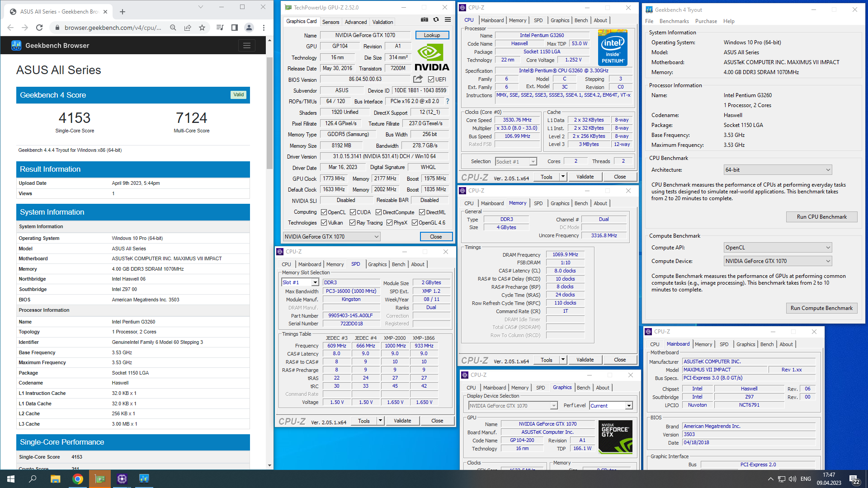This screenshot has width=868, height=488.
Task: Click the Lookup button in GPU-Z
Action: (x=432, y=35)
